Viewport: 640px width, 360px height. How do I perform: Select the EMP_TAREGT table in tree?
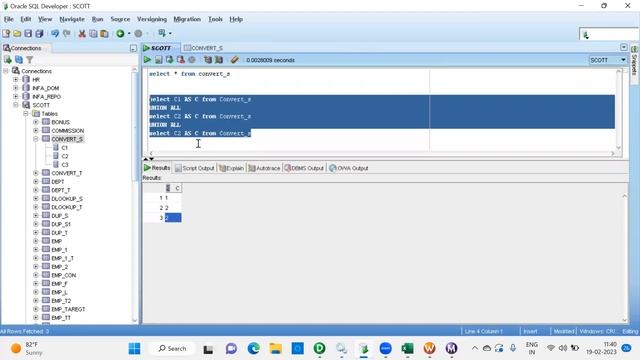tap(68, 309)
